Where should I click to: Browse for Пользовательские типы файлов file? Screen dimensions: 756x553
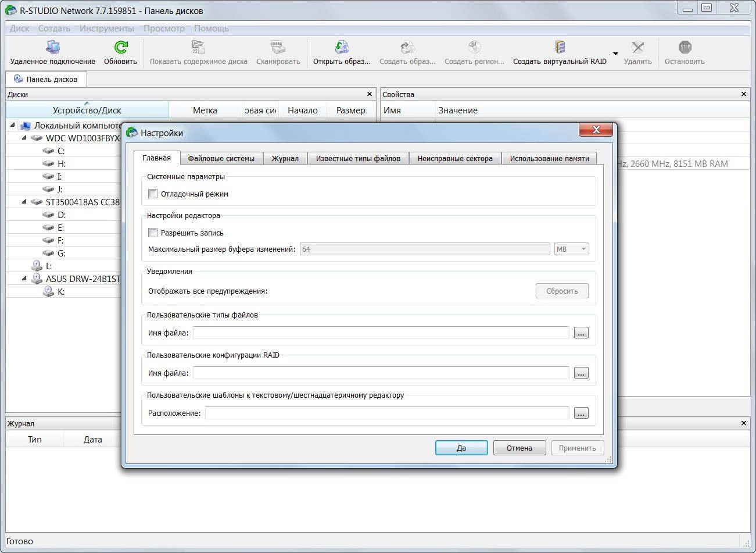[581, 333]
